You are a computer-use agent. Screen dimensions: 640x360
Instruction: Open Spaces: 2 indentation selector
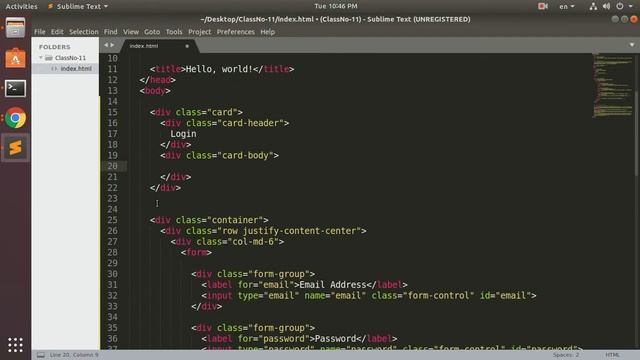(566, 355)
